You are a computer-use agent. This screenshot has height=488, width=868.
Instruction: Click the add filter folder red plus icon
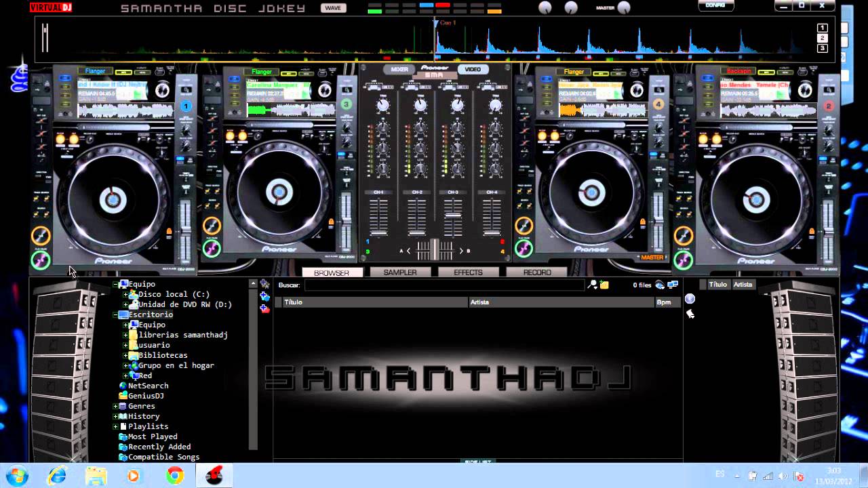(265, 308)
